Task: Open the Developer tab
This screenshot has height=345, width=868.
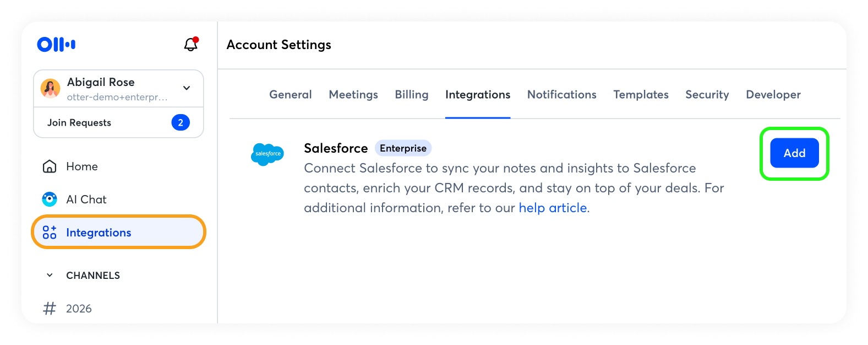Action: tap(773, 95)
